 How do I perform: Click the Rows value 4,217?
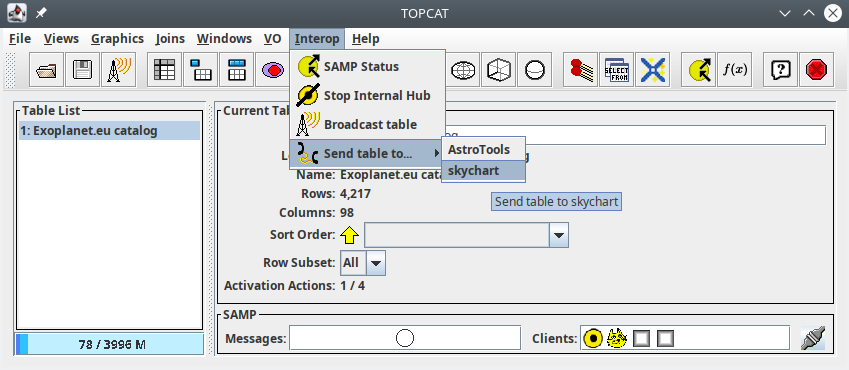coord(355,194)
